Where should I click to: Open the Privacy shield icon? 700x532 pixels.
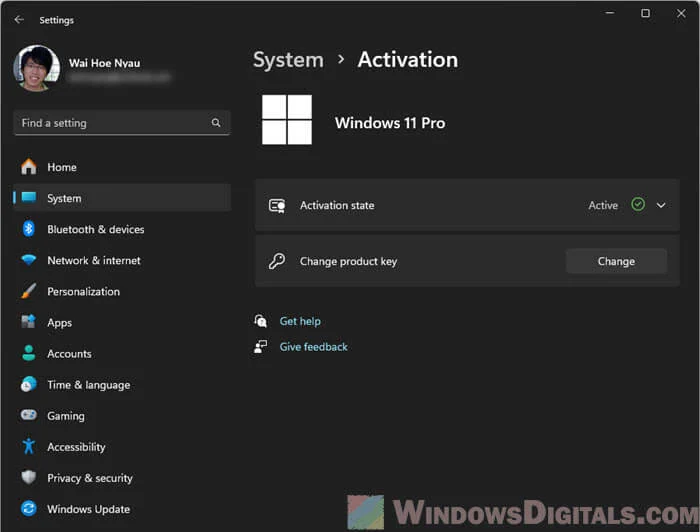(29, 478)
